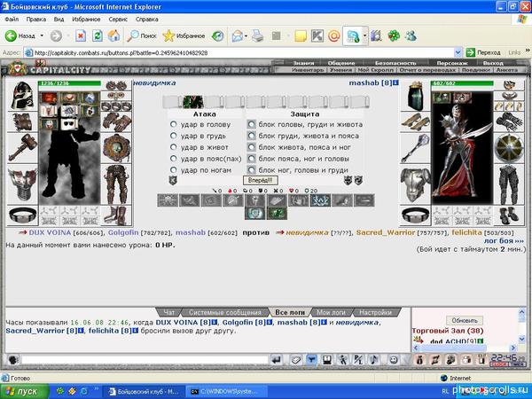
Task: Switch to the Системные сообщения tab
Action: (225, 312)
